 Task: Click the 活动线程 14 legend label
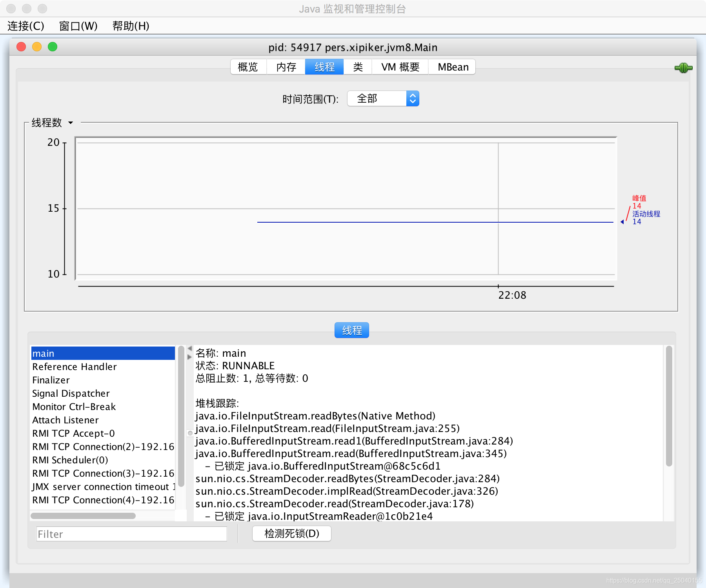tap(646, 218)
